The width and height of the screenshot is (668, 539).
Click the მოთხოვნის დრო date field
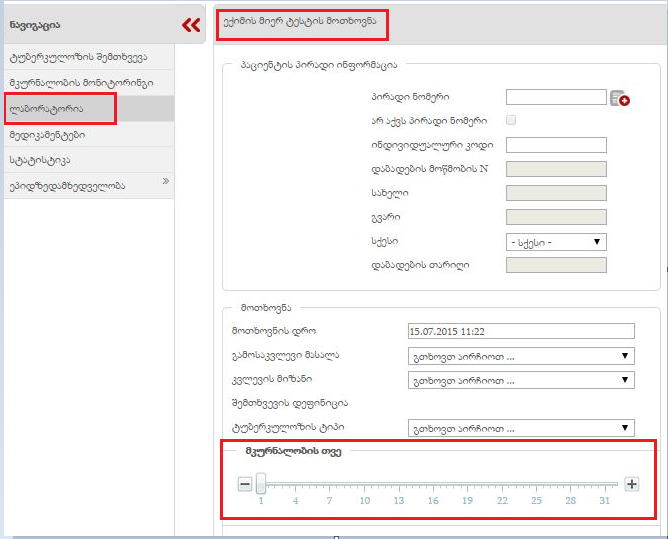click(521, 332)
